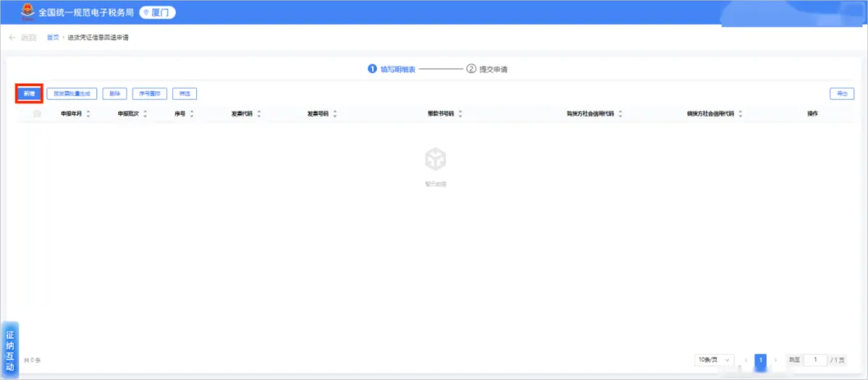This screenshot has width=868, height=380.
Task: Click the tax bureau emblem logo
Action: (x=27, y=11)
